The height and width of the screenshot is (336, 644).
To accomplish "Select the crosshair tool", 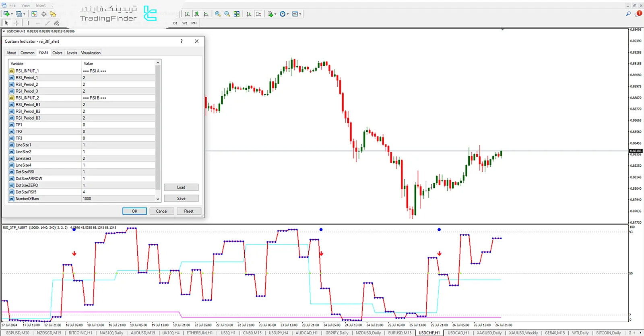I will pos(16,23).
